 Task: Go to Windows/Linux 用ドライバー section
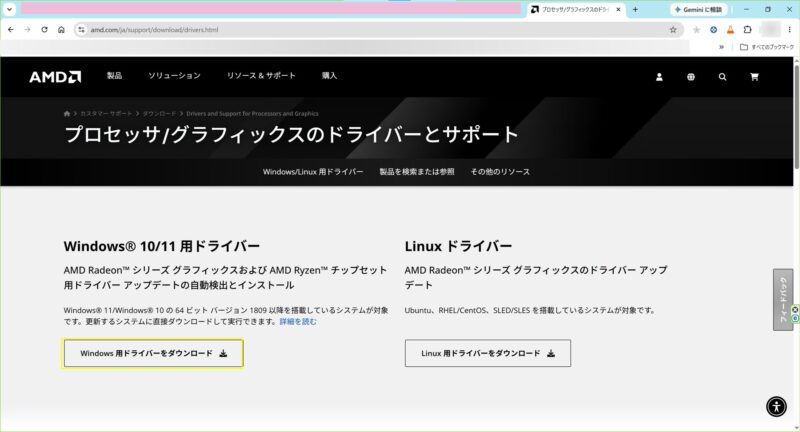313,172
